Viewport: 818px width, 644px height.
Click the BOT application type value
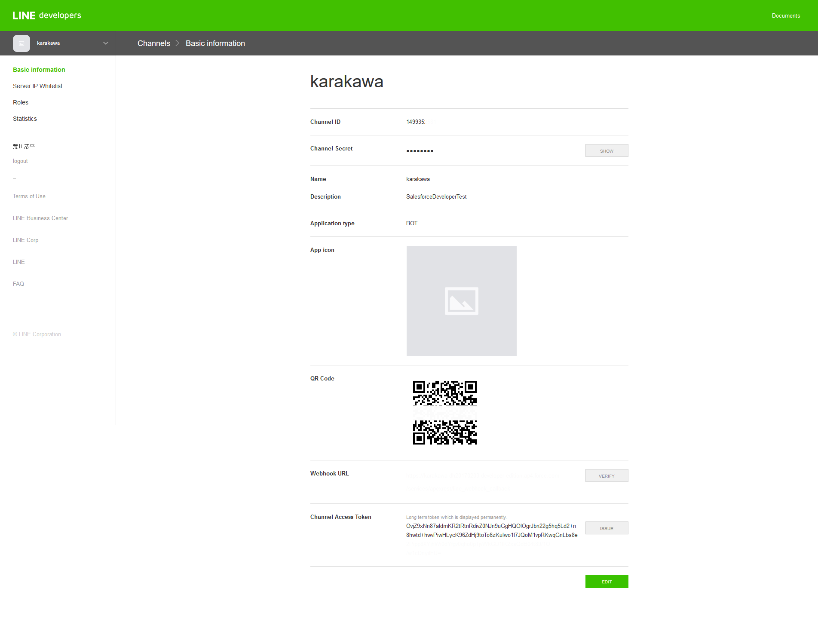[x=412, y=224]
